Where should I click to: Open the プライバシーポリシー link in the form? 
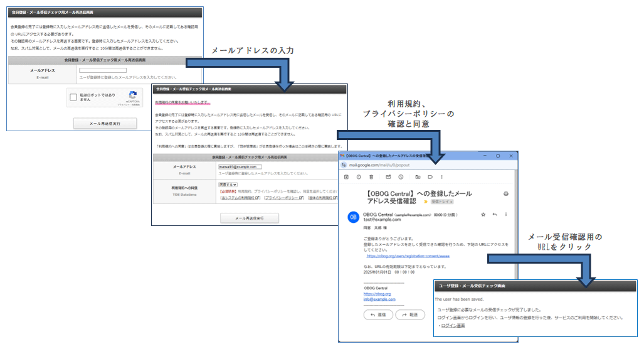[x=284, y=198]
